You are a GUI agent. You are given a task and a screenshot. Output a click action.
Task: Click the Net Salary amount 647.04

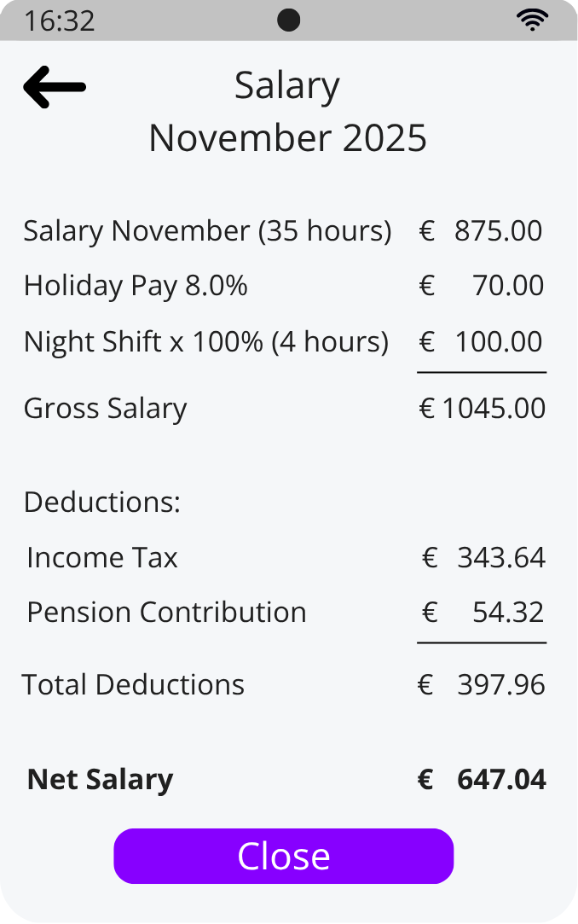[501, 779]
